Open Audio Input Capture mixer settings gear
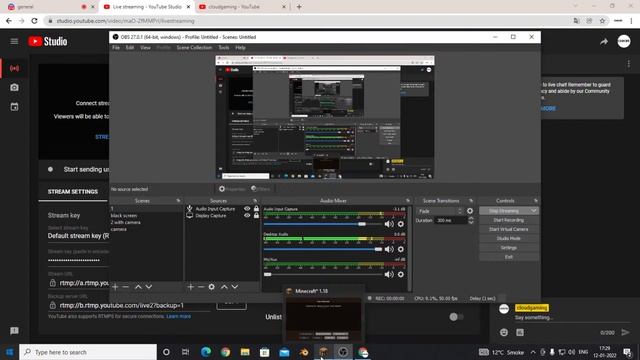The width and height of the screenshot is (640, 360). 401,224
